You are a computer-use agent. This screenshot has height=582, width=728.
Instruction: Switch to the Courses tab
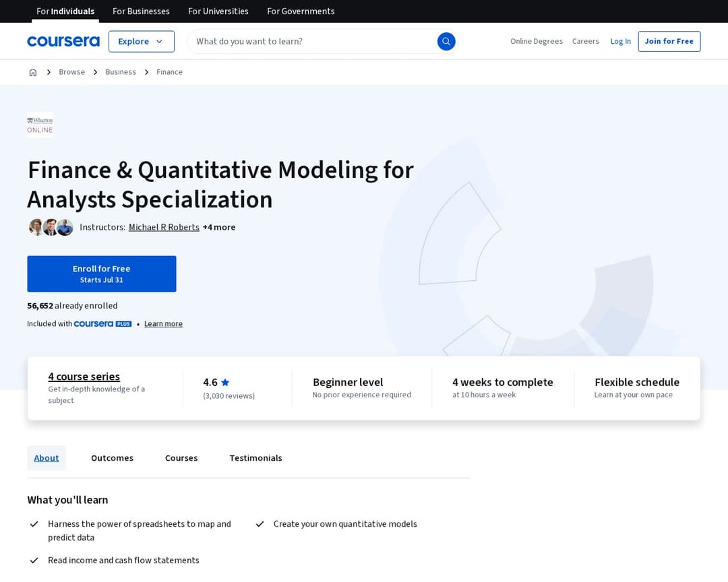[181, 457]
